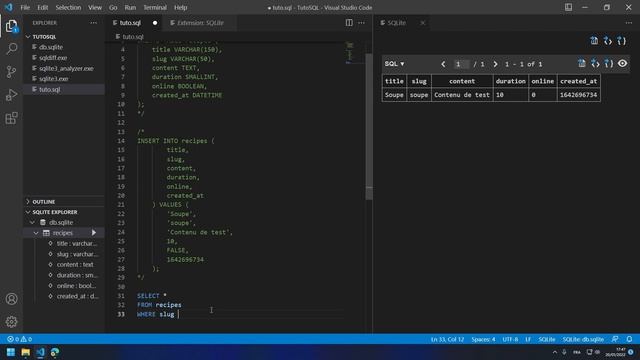The height and width of the screenshot is (360, 640).
Task: Select the 'duration : sm...' column
Action: (x=77, y=275)
